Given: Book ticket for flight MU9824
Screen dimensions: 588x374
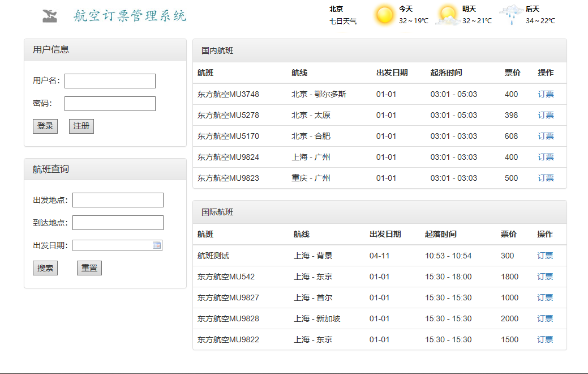Looking at the screenshot, I should [546, 158].
